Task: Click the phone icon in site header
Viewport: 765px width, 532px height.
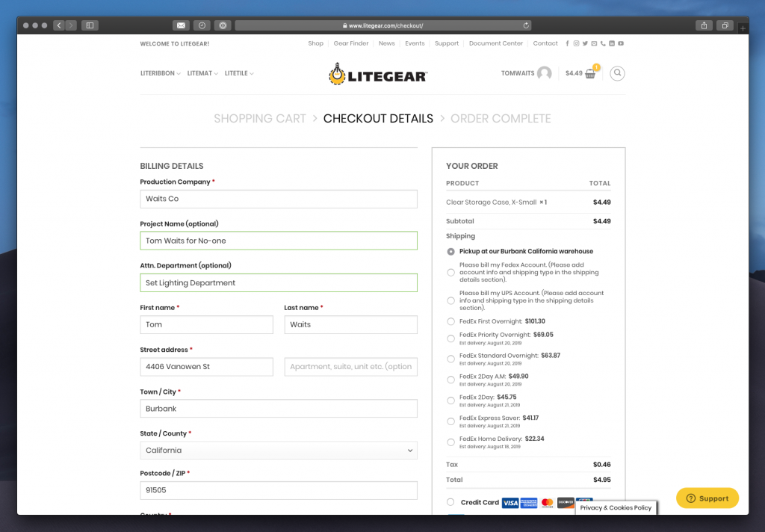Action: [603, 43]
